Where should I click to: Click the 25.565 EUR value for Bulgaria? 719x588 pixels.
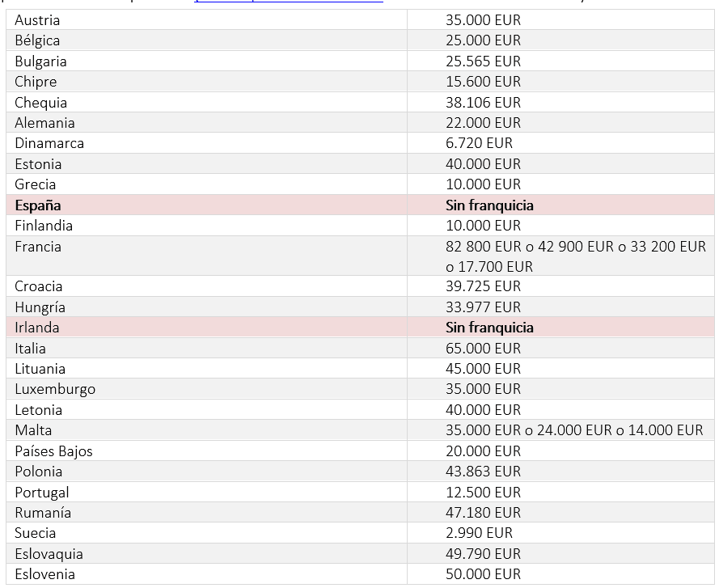(483, 61)
